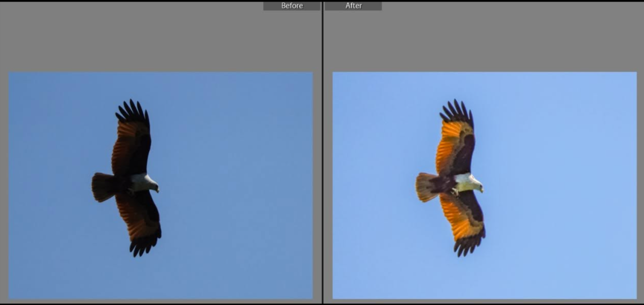Click the Before label

tap(292, 6)
